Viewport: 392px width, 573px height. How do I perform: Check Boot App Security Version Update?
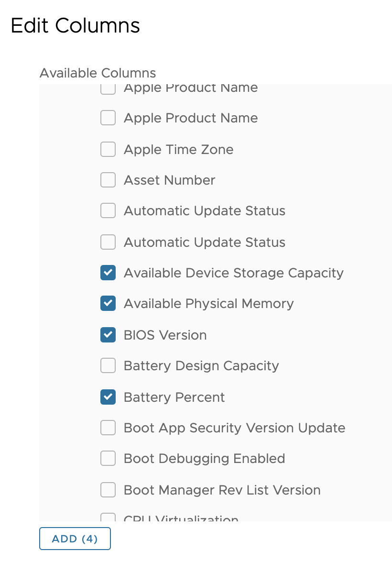[x=108, y=428]
